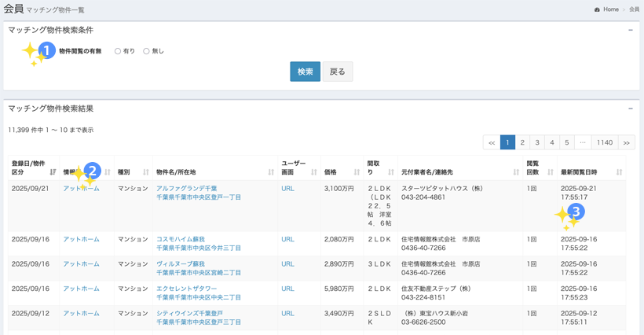Click the 2025-09-21 17:55:17 viewed timestamp
644x335 pixels.
tap(579, 193)
